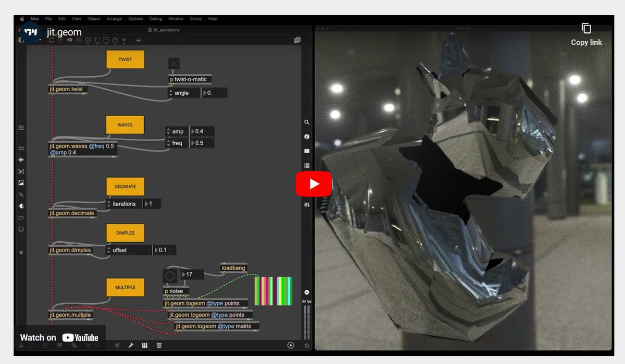Click the freq attrui stepper arrows
This screenshot has height=364, width=625.
click(x=168, y=143)
